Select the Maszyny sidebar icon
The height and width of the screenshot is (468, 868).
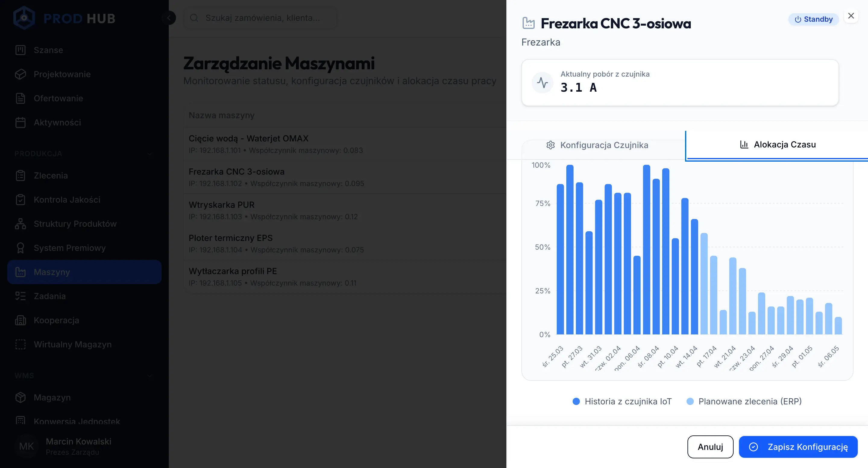[20, 272]
